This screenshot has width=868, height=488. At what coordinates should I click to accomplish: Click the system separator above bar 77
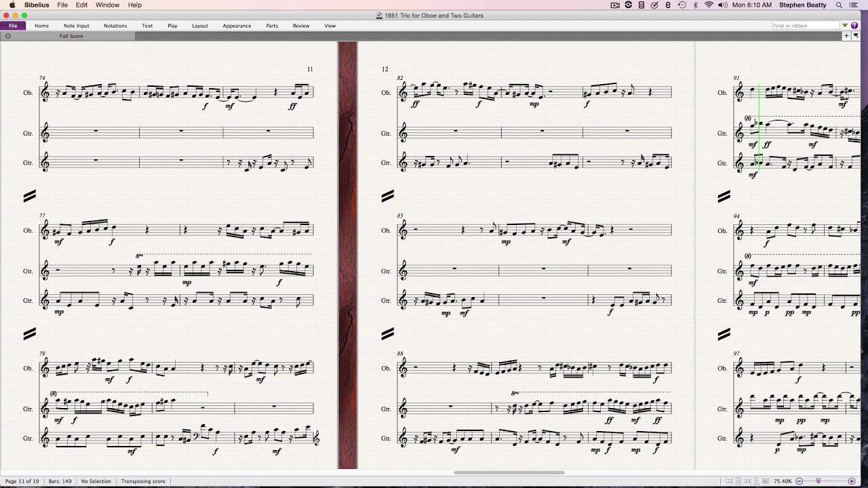[30, 197]
